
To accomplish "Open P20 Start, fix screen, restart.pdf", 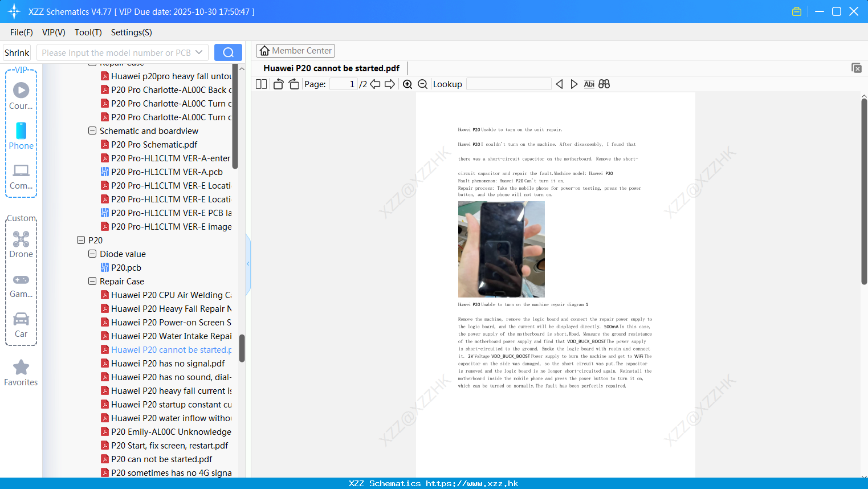I will click(170, 445).
